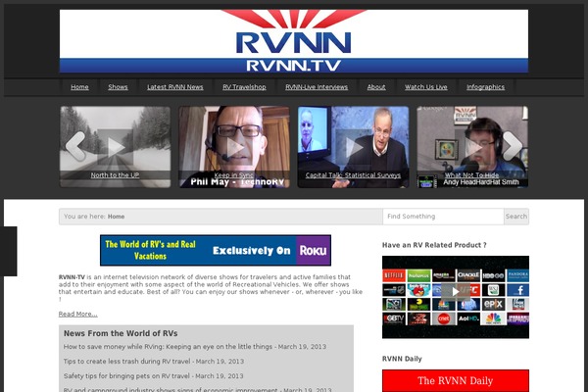Click the RVNN.TV header logo banner

pos(294,41)
